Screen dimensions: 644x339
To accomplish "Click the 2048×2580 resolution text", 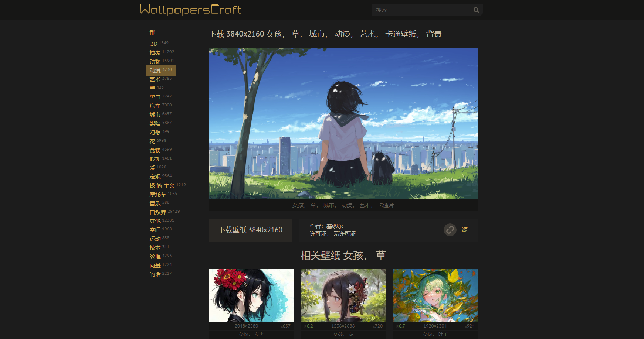I will coord(246,326).
